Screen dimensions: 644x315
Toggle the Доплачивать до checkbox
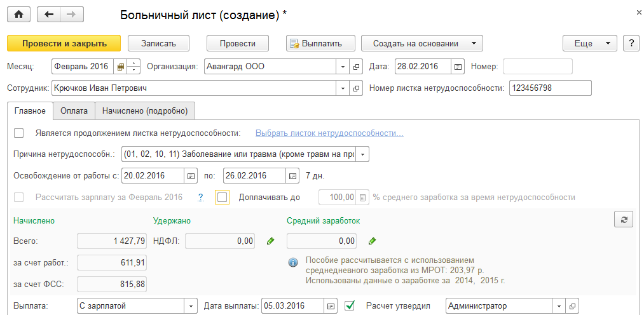[222, 197]
